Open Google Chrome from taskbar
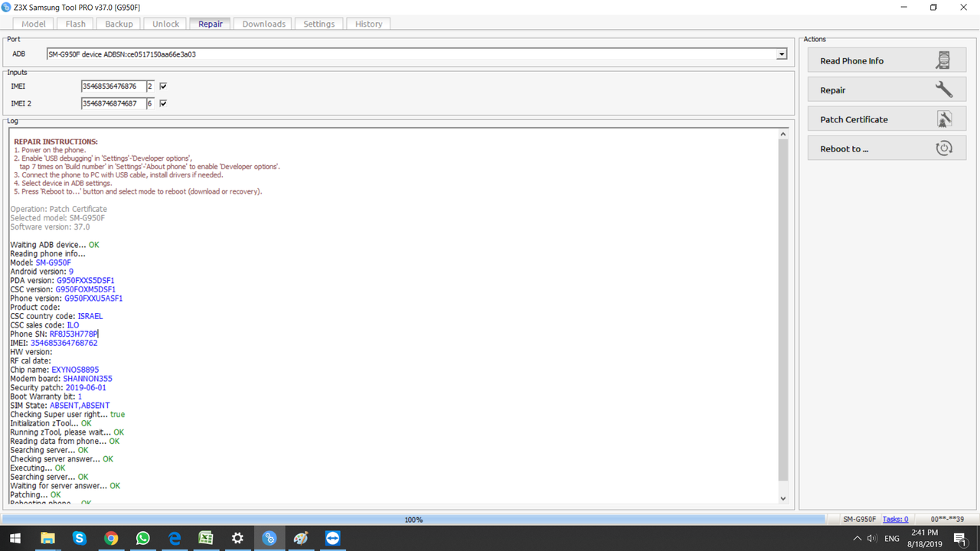The height and width of the screenshot is (551, 980). click(111, 539)
